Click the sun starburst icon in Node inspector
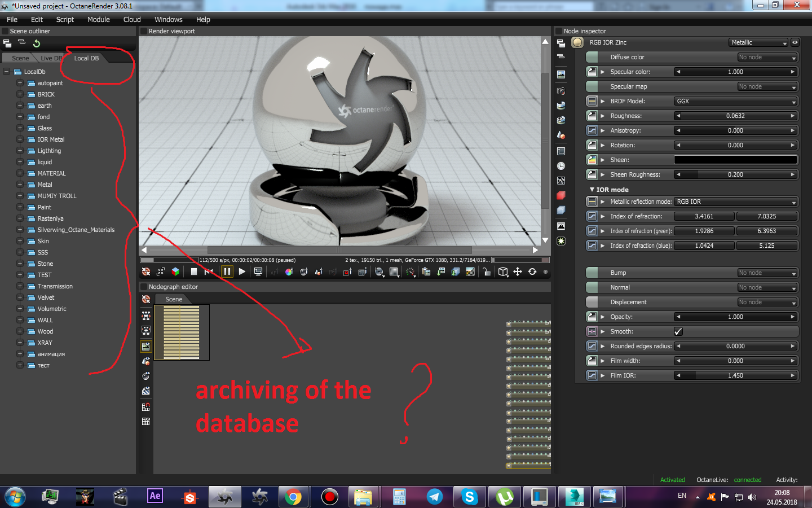 point(561,241)
